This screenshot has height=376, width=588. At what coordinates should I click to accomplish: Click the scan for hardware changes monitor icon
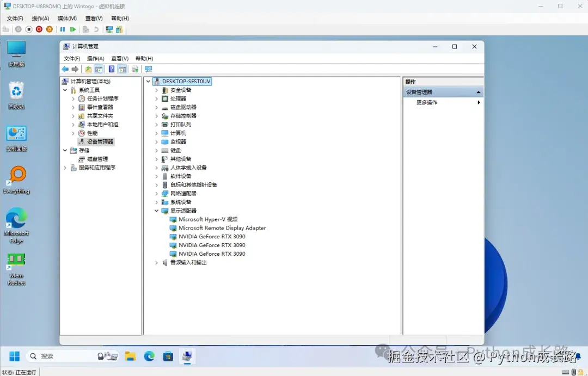[149, 69]
